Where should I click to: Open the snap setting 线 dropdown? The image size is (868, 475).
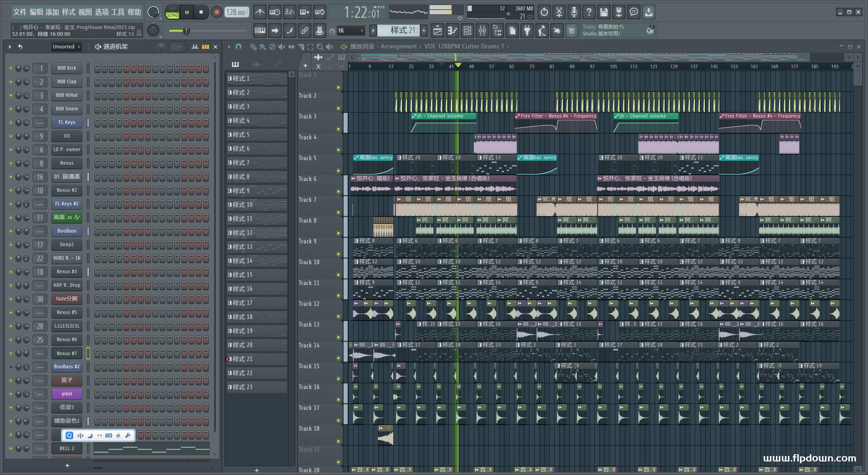[x=351, y=31]
